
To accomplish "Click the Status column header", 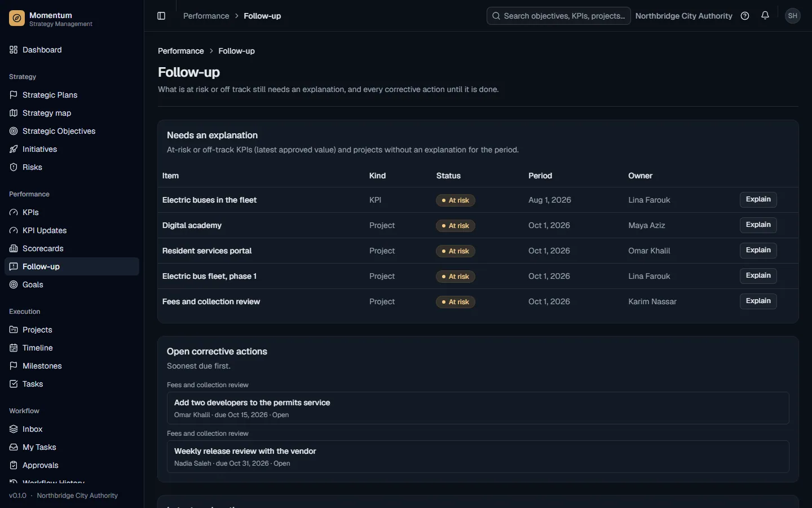I will (x=448, y=176).
